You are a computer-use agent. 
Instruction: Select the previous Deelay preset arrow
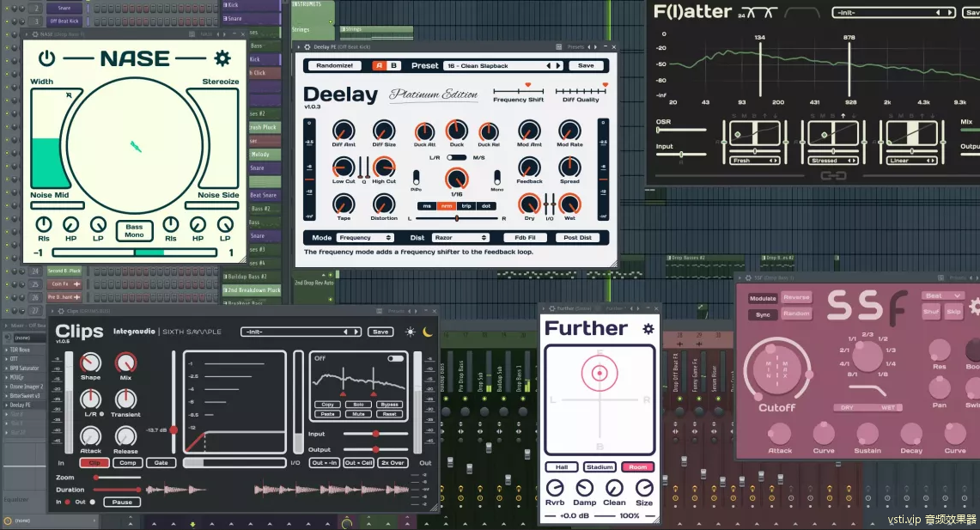click(549, 65)
